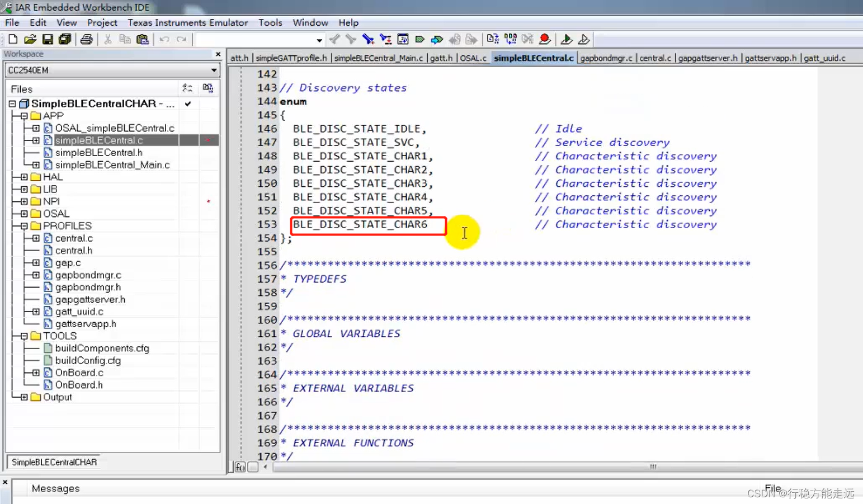Image resolution: width=863 pixels, height=504 pixels.
Task: Expand the LIB folder
Action: click(24, 190)
